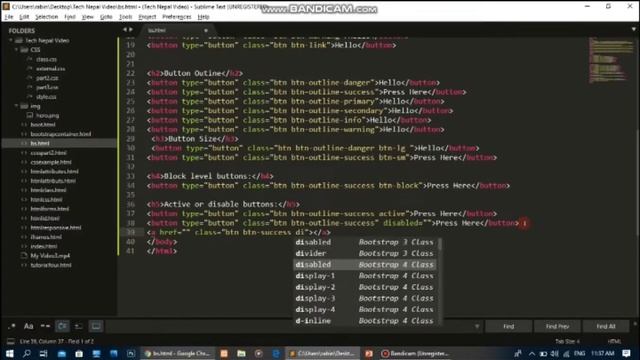Switch to Bandicam taskbar window
The width and height of the screenshot is (640, 360).
click(x=414, y=353)
